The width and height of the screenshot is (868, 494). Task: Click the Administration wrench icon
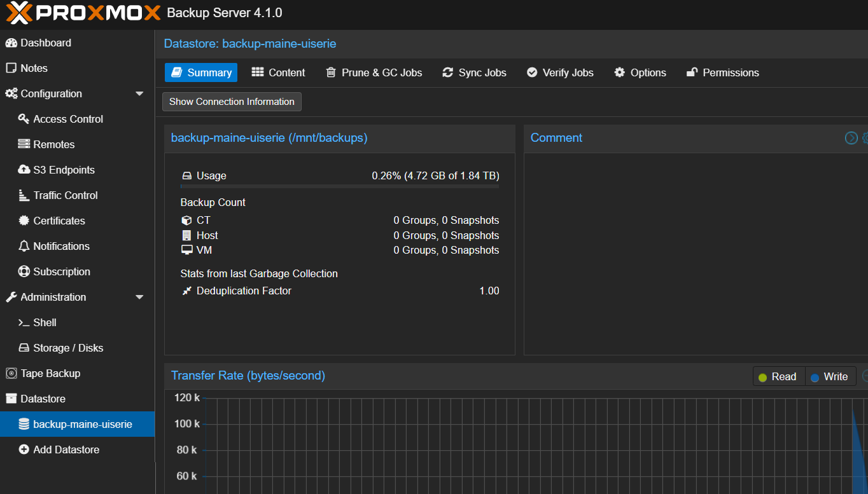(x=11, y=297)
